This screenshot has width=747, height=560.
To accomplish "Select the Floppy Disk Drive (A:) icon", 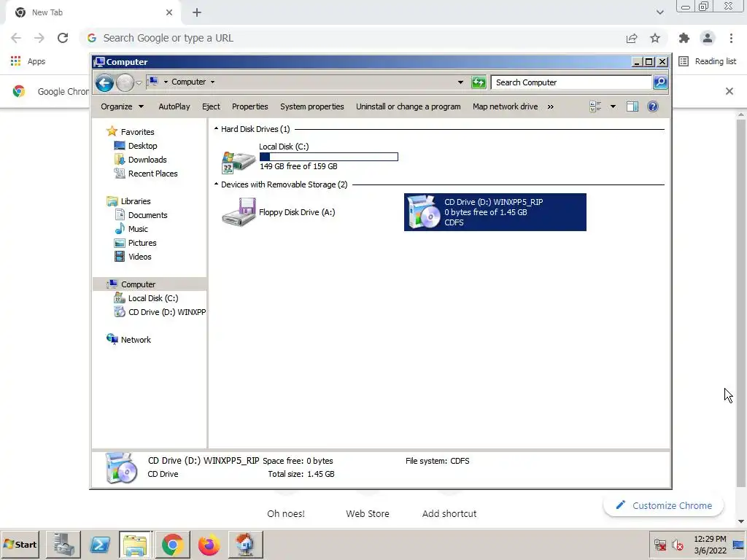I will click(x=239, y=212).
